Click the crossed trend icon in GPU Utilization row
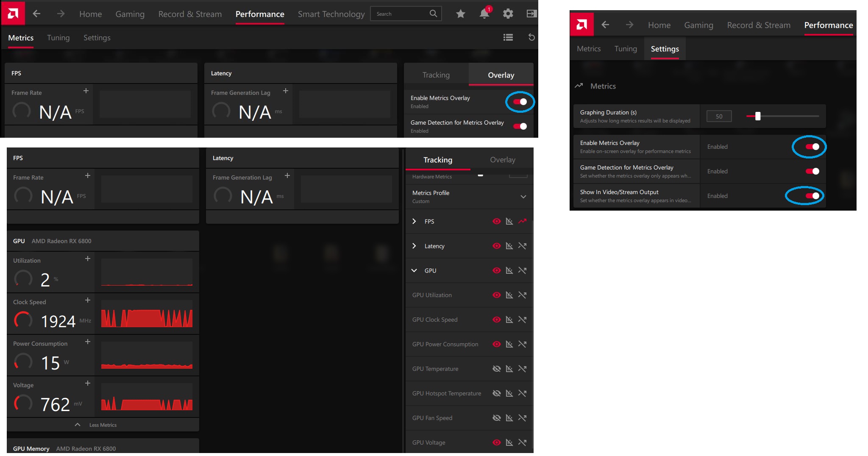868x456 pixels. pos(522,295)
